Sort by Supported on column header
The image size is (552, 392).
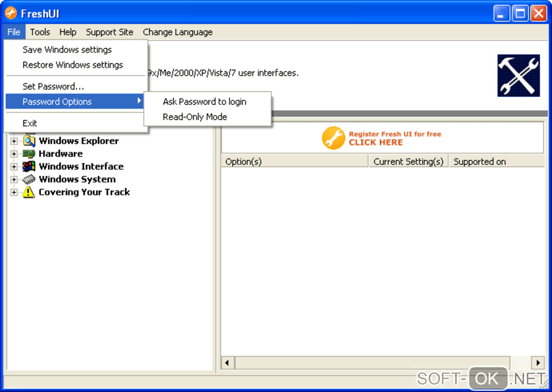[497, 161]
